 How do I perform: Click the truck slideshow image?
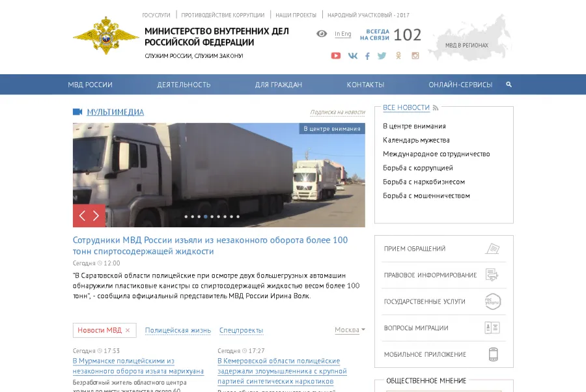pos(219,175)
